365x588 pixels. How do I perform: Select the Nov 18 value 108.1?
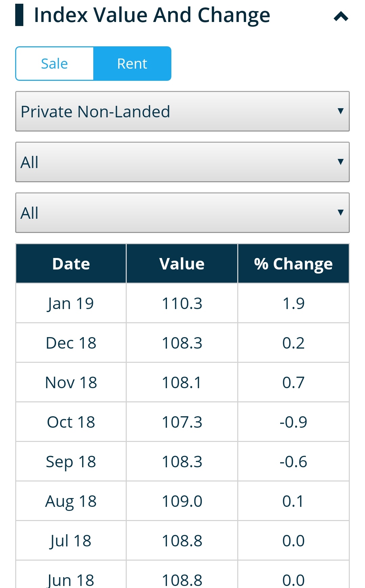[182, 382]
